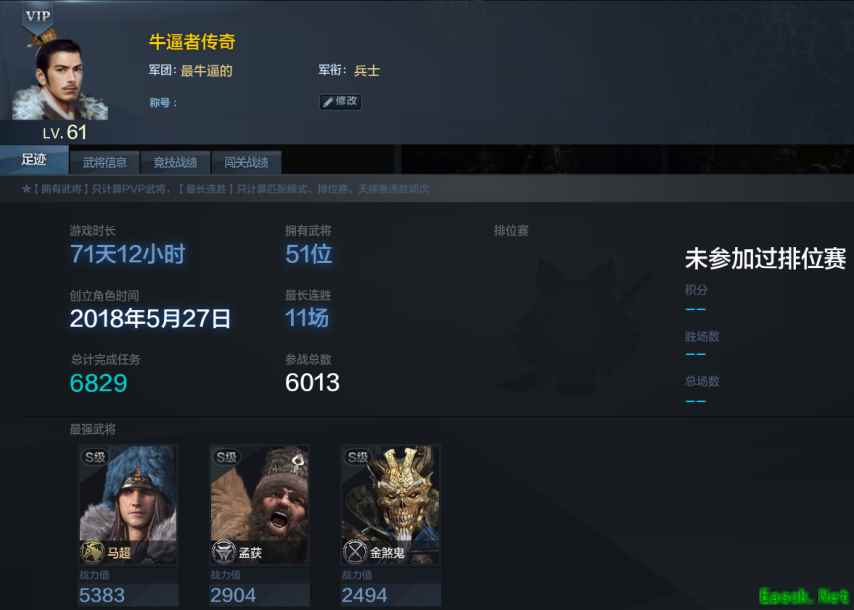The image size is (854, 610).
Task: Click 金煞鬼's crossed-blades emblem icon
Action: (355, 551)
